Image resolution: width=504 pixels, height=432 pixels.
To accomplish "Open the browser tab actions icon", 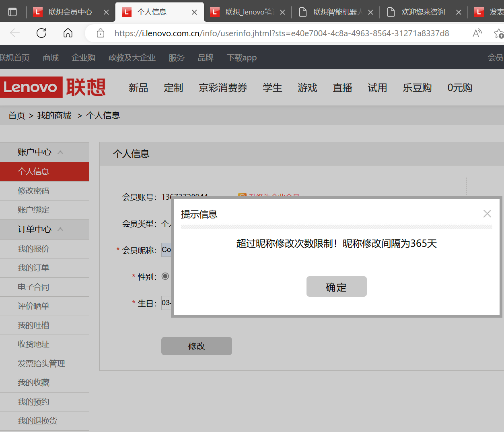I will pos(12,12).
